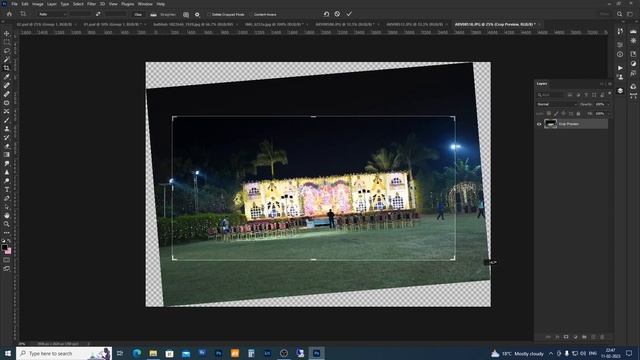Open the Image menu
This screenshot has height=360, width=640.
pos(38,4)
